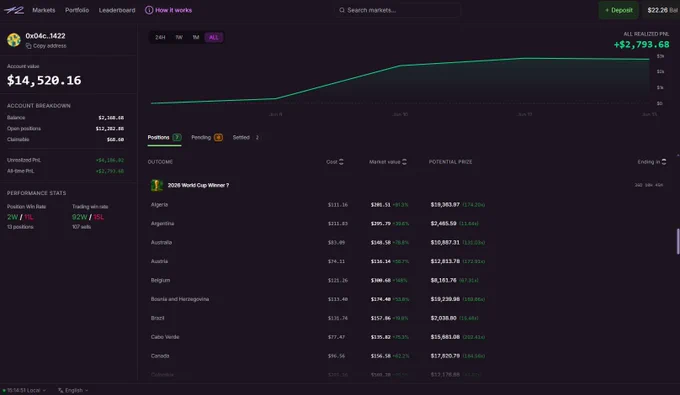Click the copy icon next to Copy address
Viewport: 680px width, 395px height.
click(28, 46)
